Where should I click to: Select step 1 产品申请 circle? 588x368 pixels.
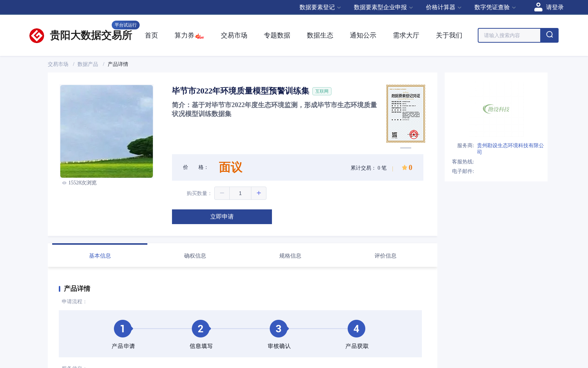123,329
